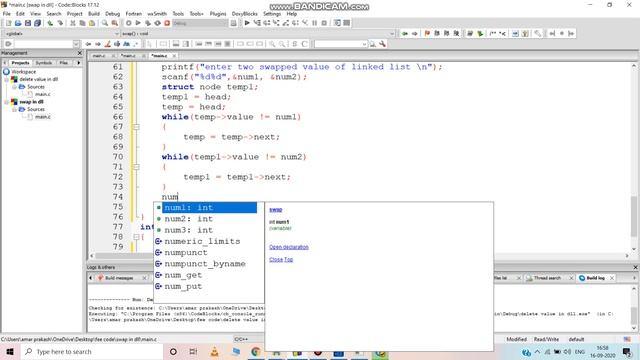Click the editor horizontal scrollbar

point(359,256)
